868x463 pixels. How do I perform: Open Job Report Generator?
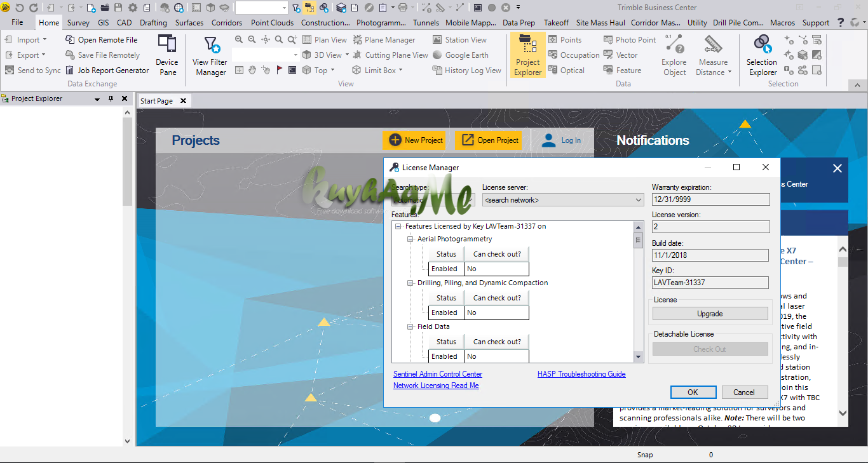(x=107, y=70)
